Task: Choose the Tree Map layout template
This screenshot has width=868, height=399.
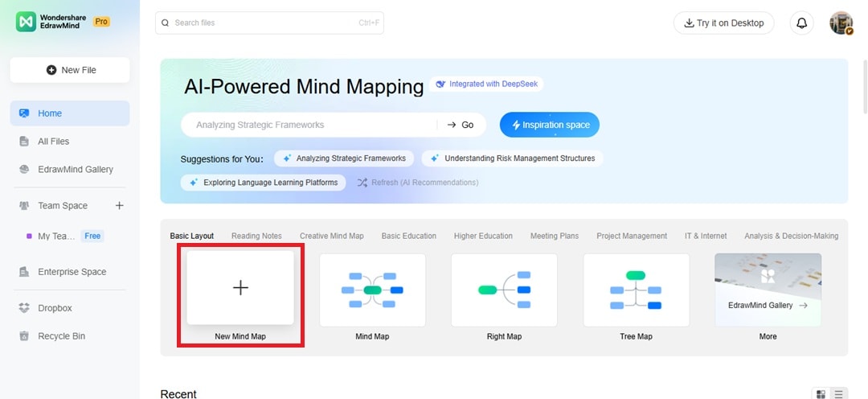Action: click(x=637, y=290)
